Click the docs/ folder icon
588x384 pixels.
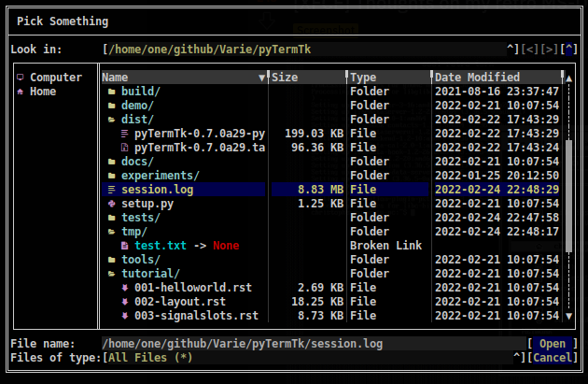[x=111, y=162]
